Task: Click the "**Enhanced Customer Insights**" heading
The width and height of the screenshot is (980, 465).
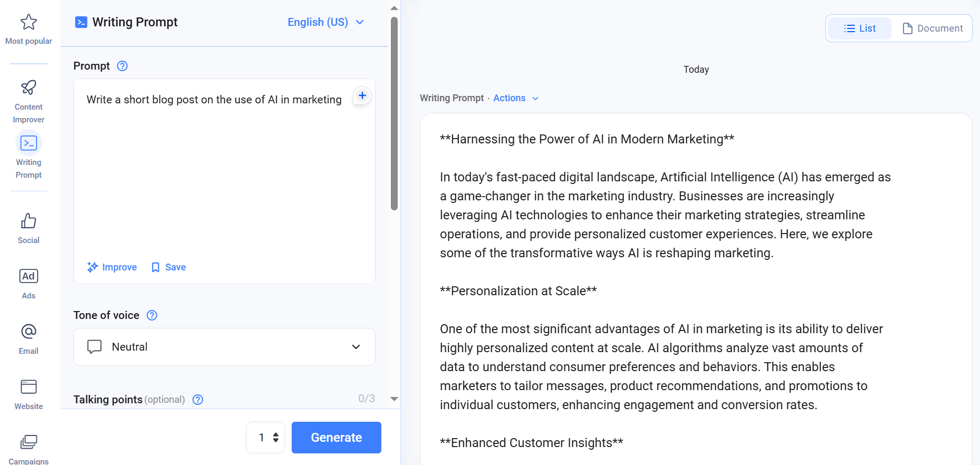Action: tap(532, 443)
